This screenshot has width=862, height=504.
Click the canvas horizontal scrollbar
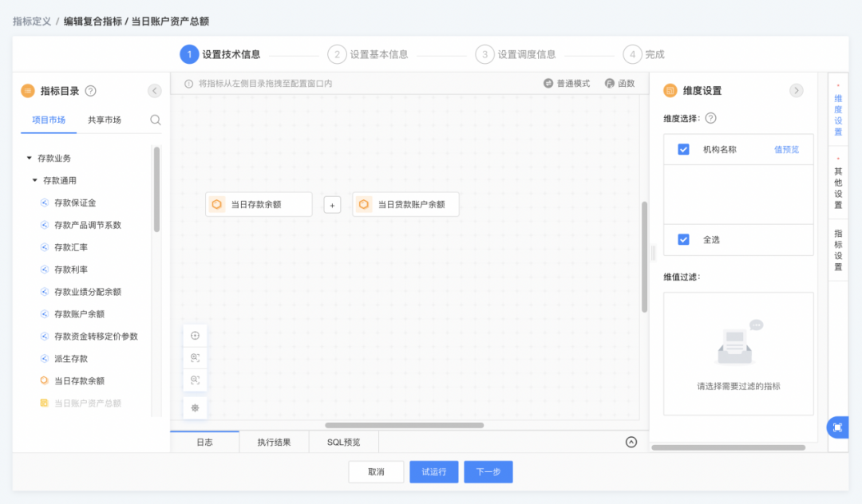pyautogui.click(x=404, y=425)
